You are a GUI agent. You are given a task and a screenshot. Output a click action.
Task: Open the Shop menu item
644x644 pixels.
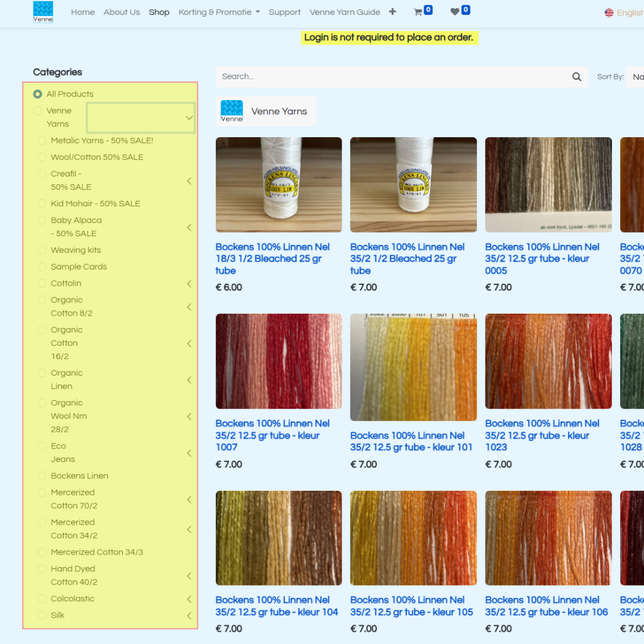pos(159,13)
